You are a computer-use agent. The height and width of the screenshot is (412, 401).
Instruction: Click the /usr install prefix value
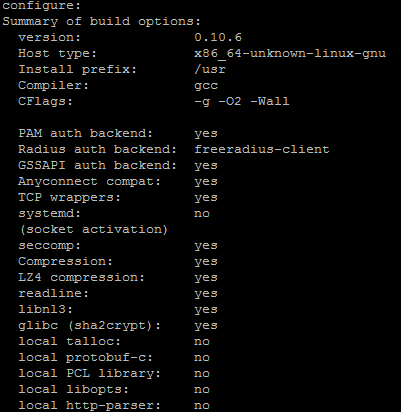[210, 69]
